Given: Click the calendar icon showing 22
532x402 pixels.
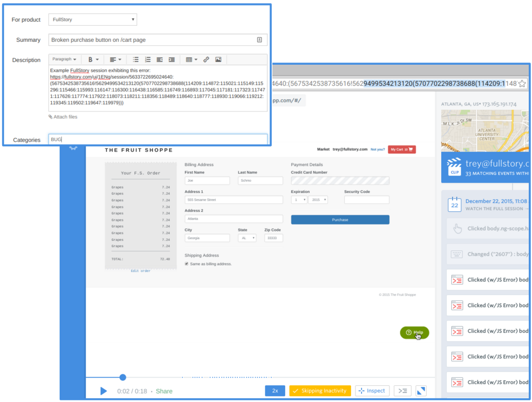Looking at the screenshot, I should pos(455,204).
